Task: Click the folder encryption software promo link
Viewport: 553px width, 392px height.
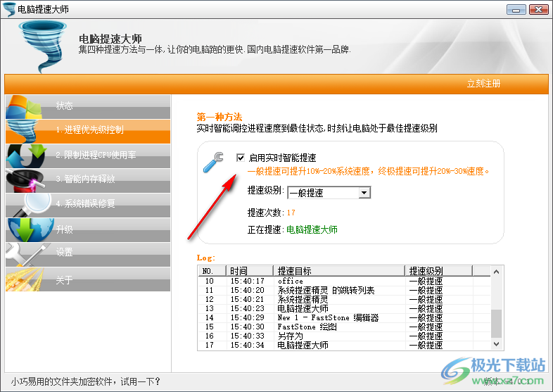Action: tap(82, 382)
